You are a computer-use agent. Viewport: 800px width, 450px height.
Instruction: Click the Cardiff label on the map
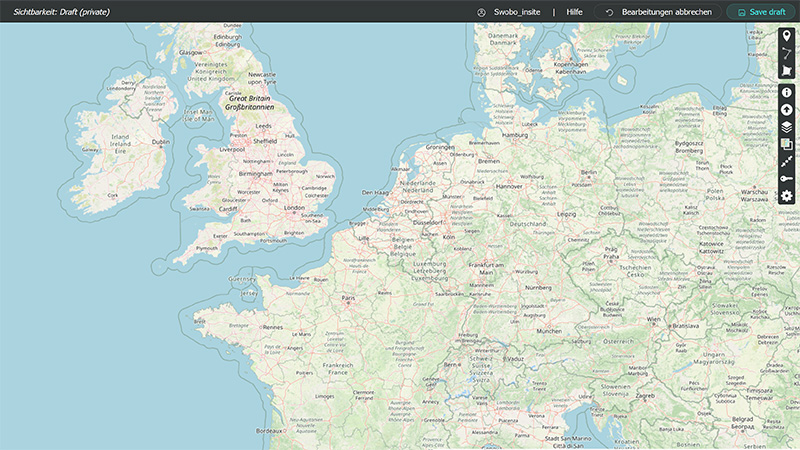point(228,209)
